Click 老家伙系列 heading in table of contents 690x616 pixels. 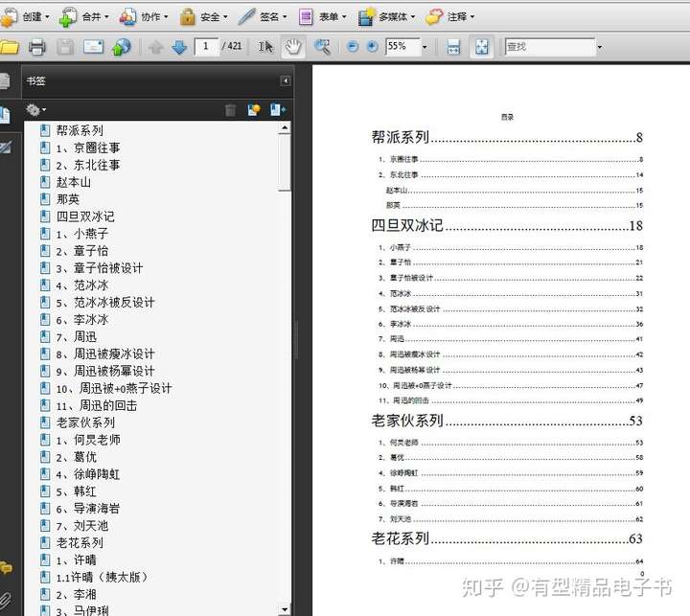407,421
